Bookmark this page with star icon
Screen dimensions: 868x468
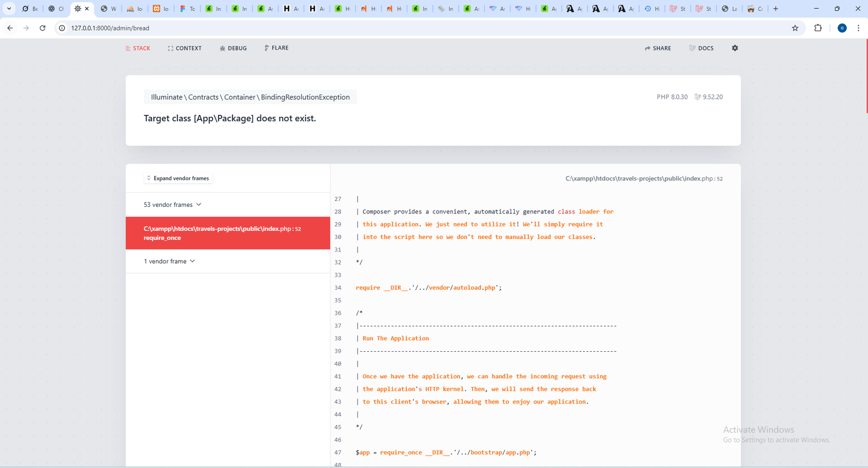click(795, 28)
